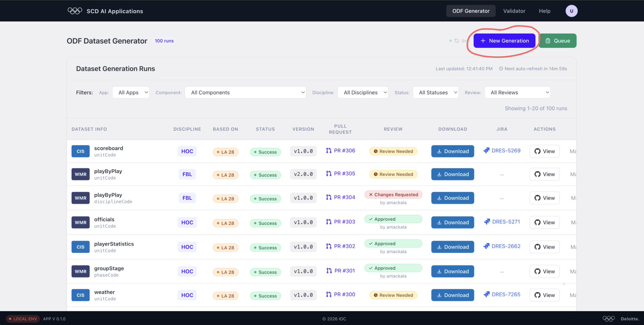The image size is (644, 325).
Task: Open the Status filter dropdown
Action: [436, 93]
